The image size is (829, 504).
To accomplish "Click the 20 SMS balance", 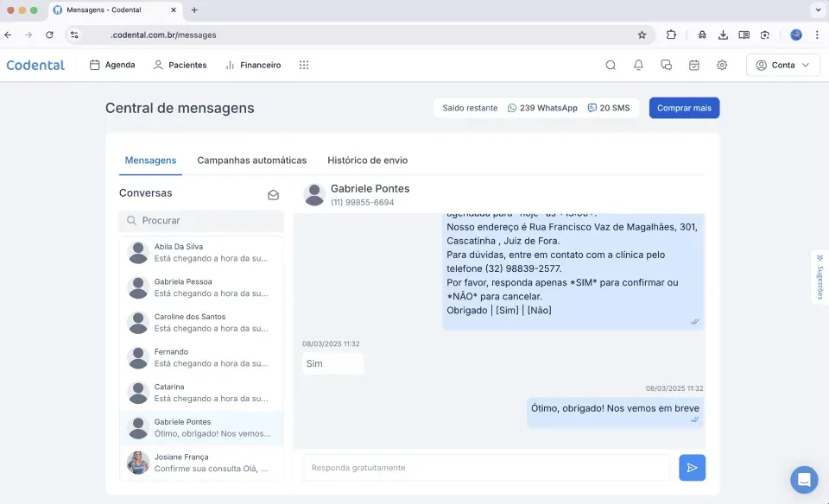I will (x=609, y=108).
